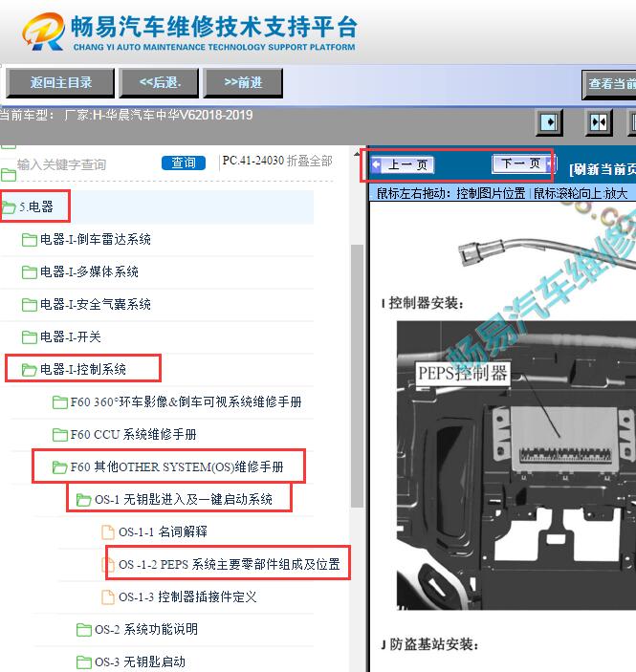Click the double-arrow split panel icon
This screenshot has width=636, height=672.
(599, 122)
